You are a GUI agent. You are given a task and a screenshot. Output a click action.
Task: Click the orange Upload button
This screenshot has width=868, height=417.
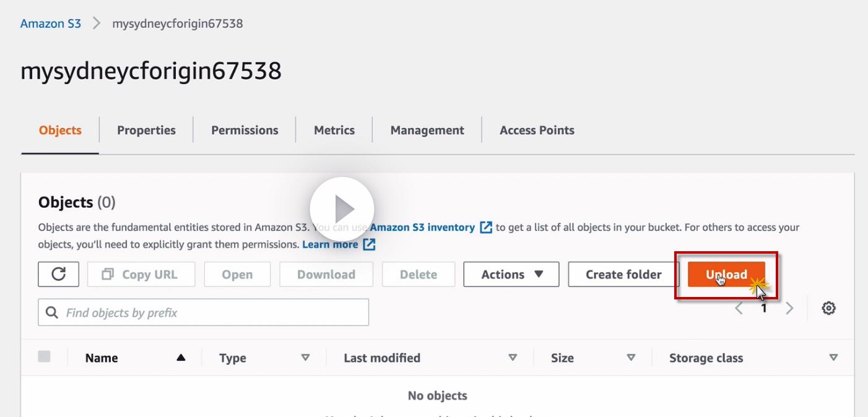coord(726,274)
